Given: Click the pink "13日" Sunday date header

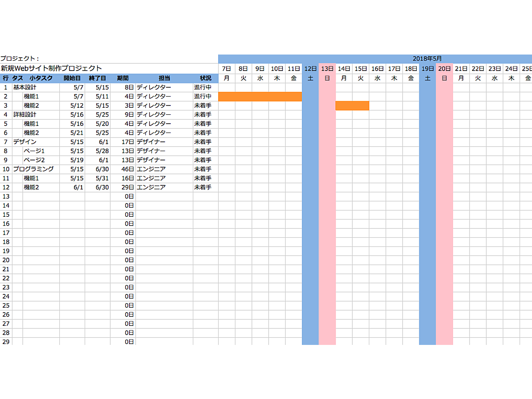Looking at the screenshot, I should tap(327, 69).
